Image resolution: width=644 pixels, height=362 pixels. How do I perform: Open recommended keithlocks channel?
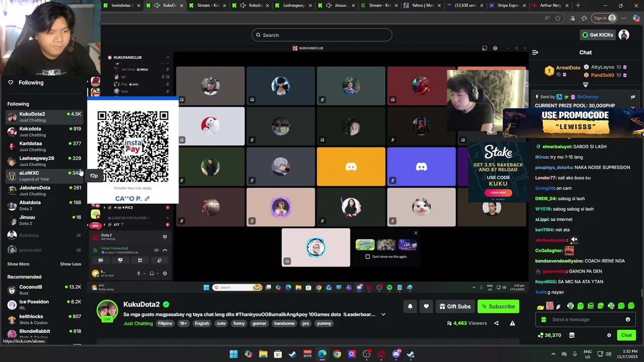(44, 319)
